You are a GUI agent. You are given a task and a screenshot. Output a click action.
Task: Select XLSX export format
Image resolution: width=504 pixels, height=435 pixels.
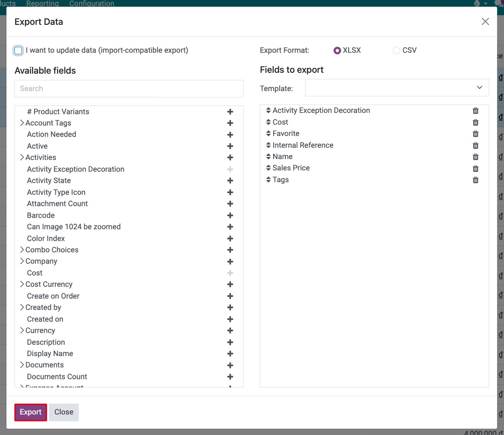click(x=337, y=51)
